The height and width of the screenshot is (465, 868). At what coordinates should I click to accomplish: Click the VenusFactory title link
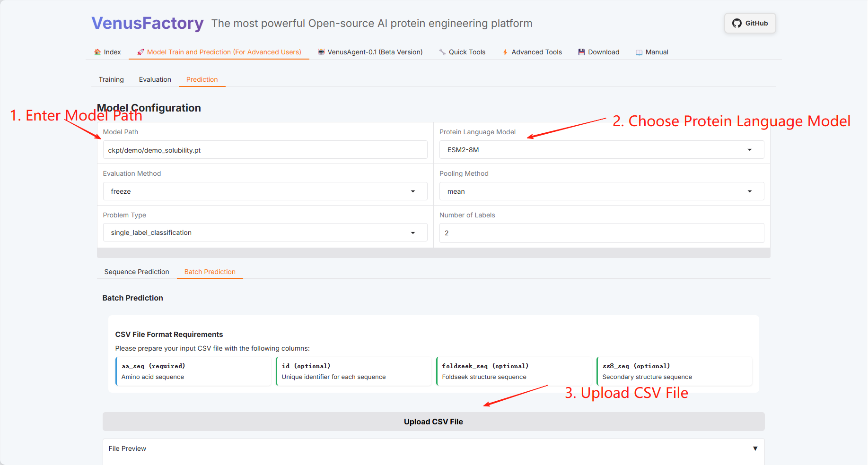[147, 23]
